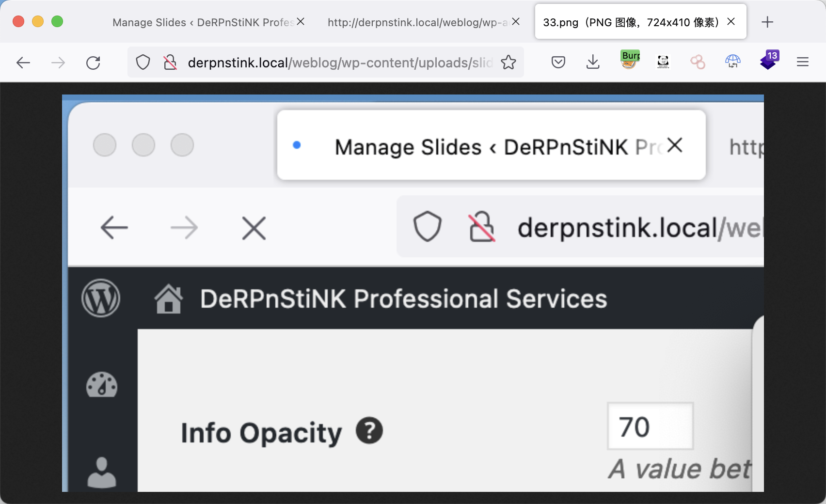The height and width of the screenshot is (504, 826).
Task: Open the tracking protection shield panel
Action: click(x=143, y=63)
